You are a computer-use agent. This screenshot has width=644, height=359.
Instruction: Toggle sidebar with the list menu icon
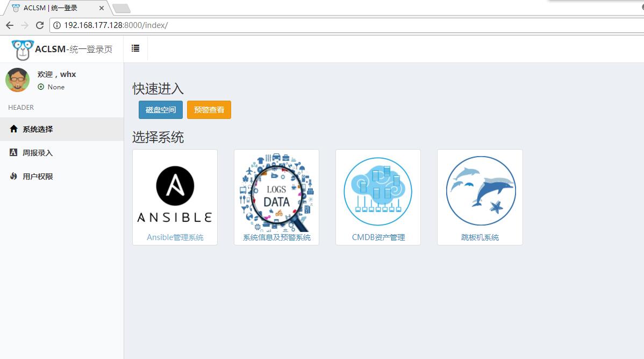[135, 48]
